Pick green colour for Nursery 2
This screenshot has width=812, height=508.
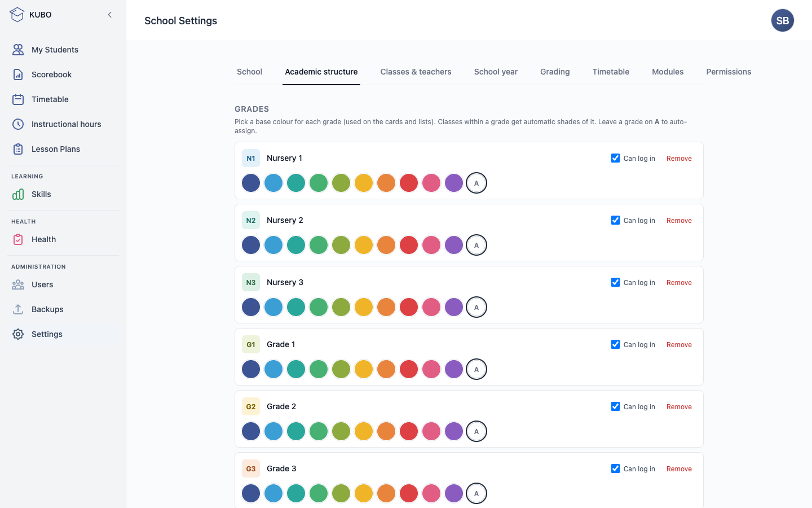[x=319, y=245]
